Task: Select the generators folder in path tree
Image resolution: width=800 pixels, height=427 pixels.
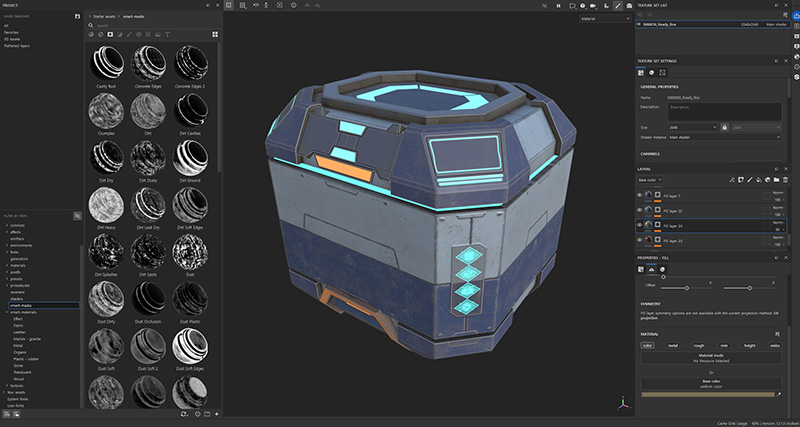Action: (19, 259)
